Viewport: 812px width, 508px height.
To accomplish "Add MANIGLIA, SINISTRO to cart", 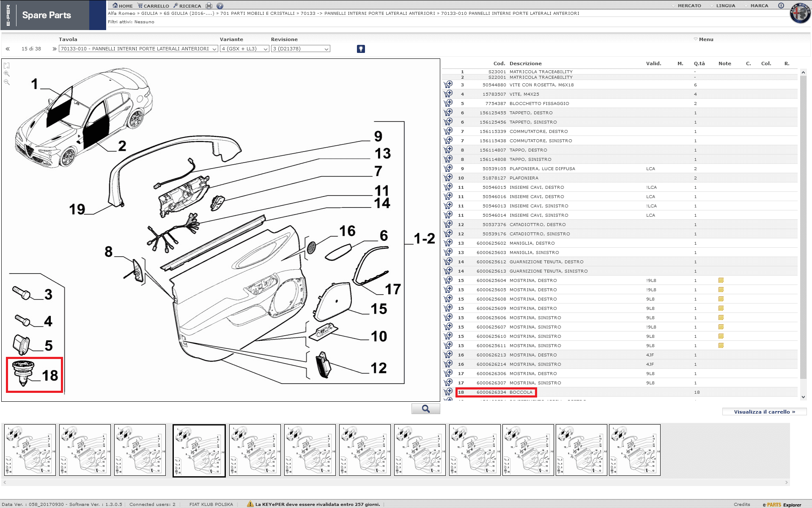I will click(448, 252).
